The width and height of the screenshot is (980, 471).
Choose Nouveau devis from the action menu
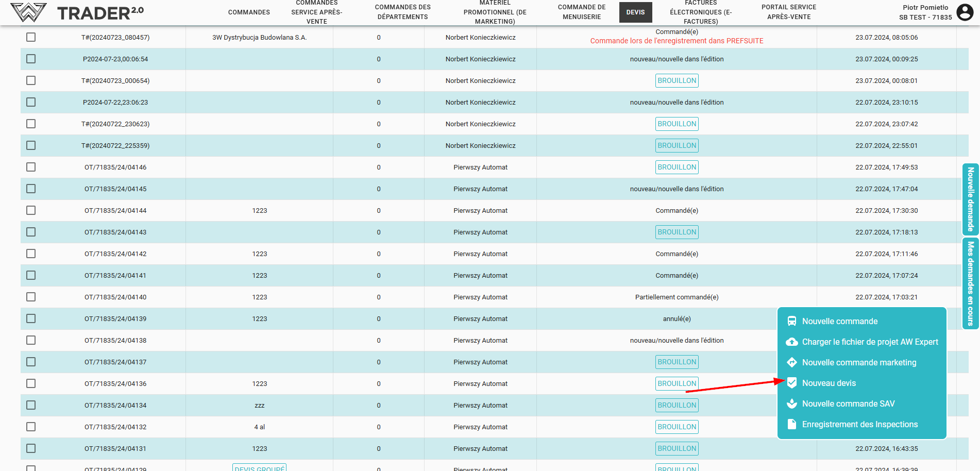tap(829, 383)
